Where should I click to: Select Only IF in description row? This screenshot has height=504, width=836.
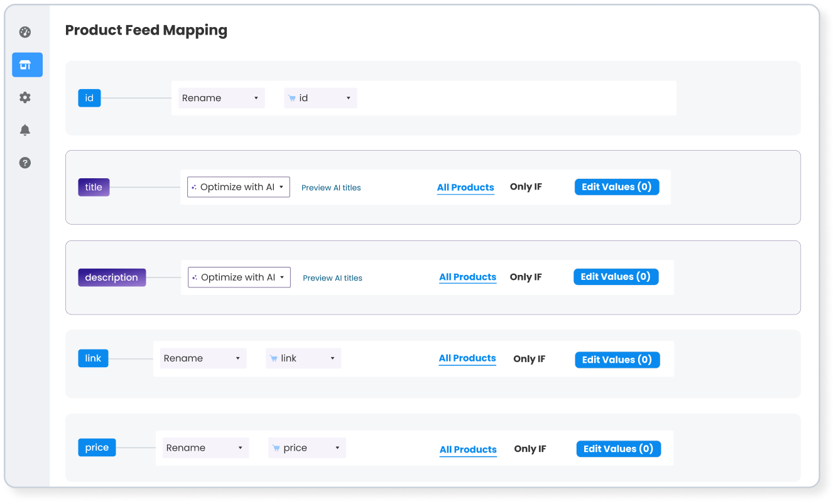tap(526, 277)
